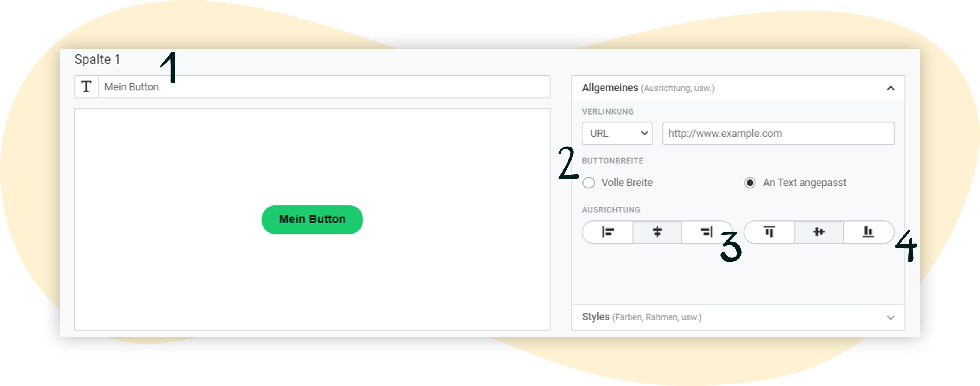Open Styles for Farben and Rahmen
Viewport: 980px width, 386px height.
(x=641, y=317)
